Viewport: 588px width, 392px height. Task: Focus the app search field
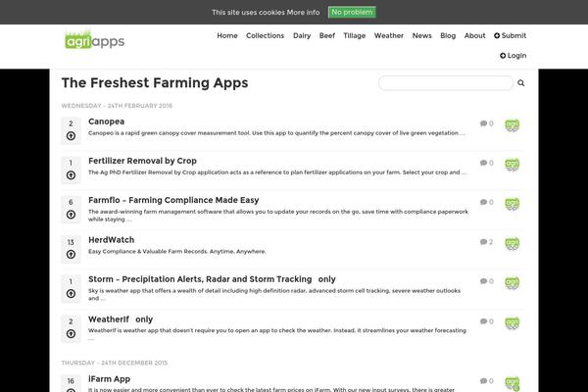coord(446,83)
